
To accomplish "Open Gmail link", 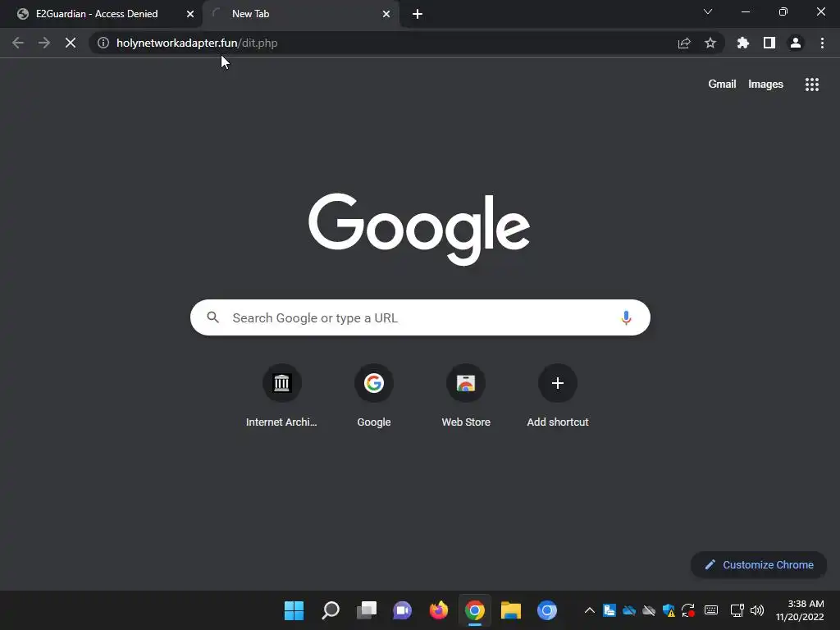I will tap(722, 84).
